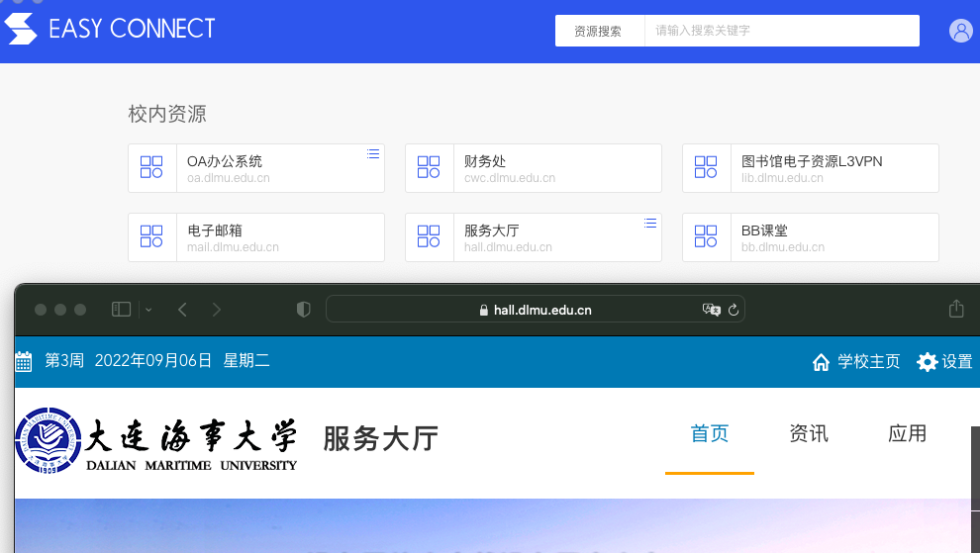Screen dimensions: 980x553
Task: Open 设置 with the gear icon
Action: pos(944,362)
